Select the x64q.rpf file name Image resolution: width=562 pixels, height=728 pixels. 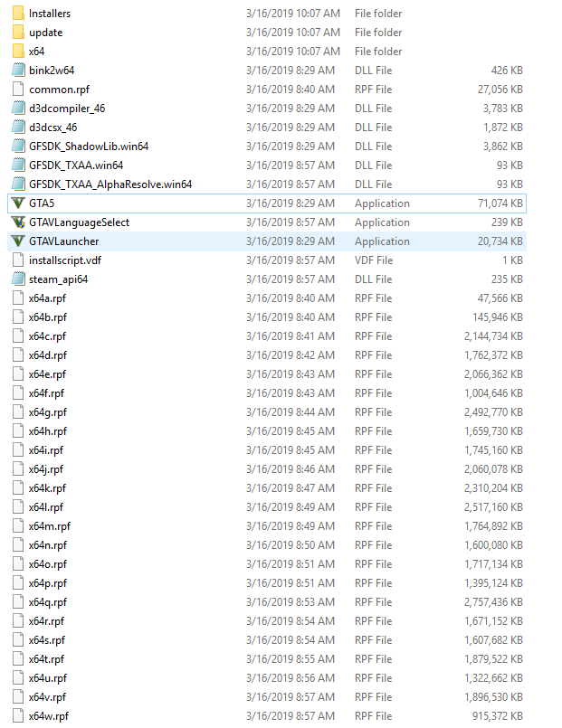(x=48, y=602)
